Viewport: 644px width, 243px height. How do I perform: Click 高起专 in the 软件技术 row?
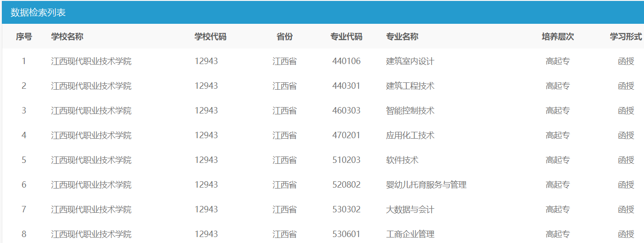point(557,160)
